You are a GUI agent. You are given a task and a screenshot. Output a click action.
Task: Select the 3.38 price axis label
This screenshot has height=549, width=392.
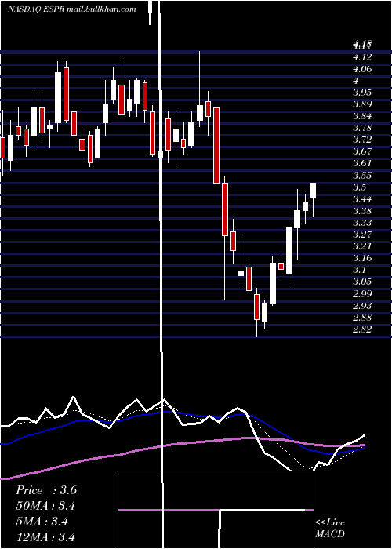point(362,211)
